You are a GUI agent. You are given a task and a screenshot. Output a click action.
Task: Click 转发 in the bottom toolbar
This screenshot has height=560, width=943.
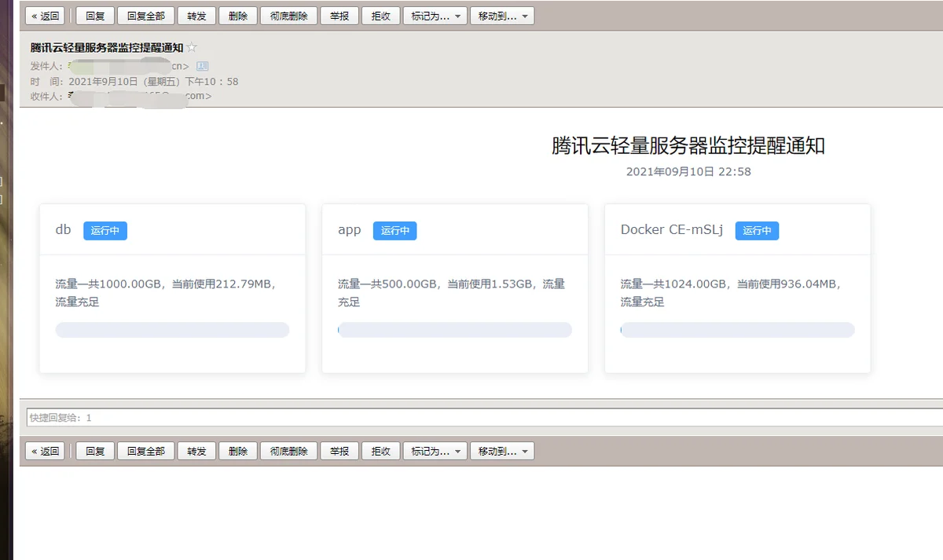click(x=196, y=451)
